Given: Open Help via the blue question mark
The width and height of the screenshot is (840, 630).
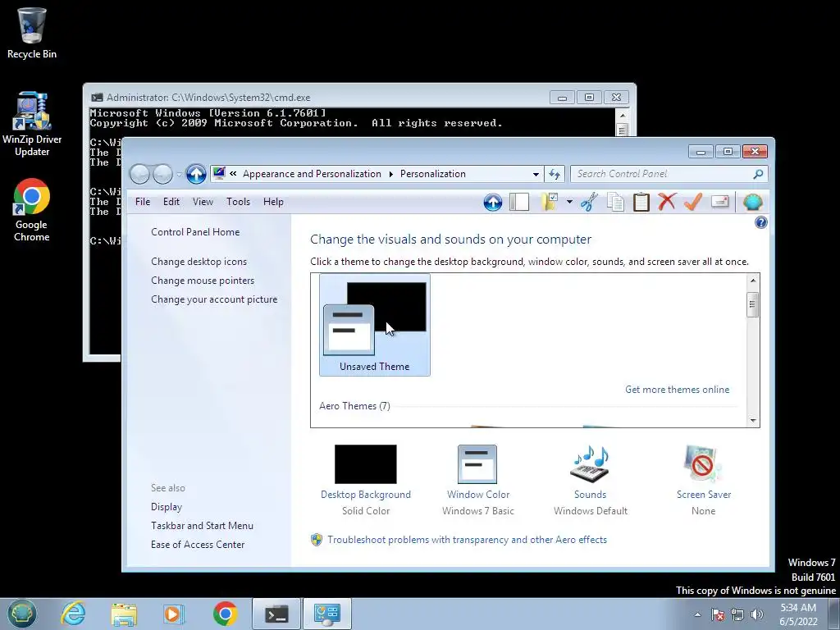Looking at the screenshot, I should point(760,222).
